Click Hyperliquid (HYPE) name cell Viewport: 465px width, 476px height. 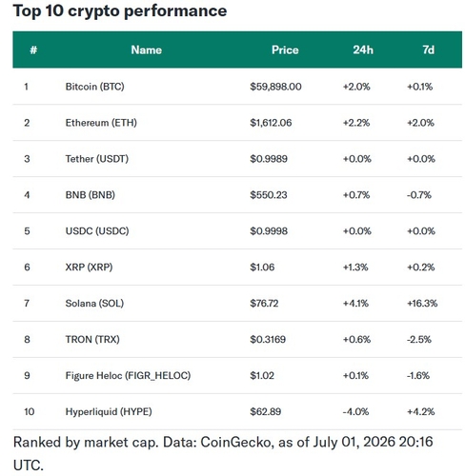(109, 411)
